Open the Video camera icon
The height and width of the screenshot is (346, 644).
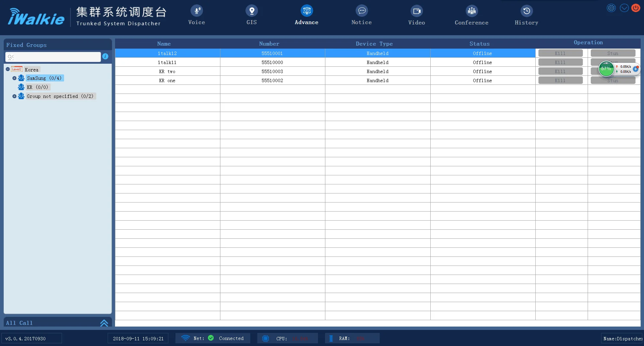417,11
